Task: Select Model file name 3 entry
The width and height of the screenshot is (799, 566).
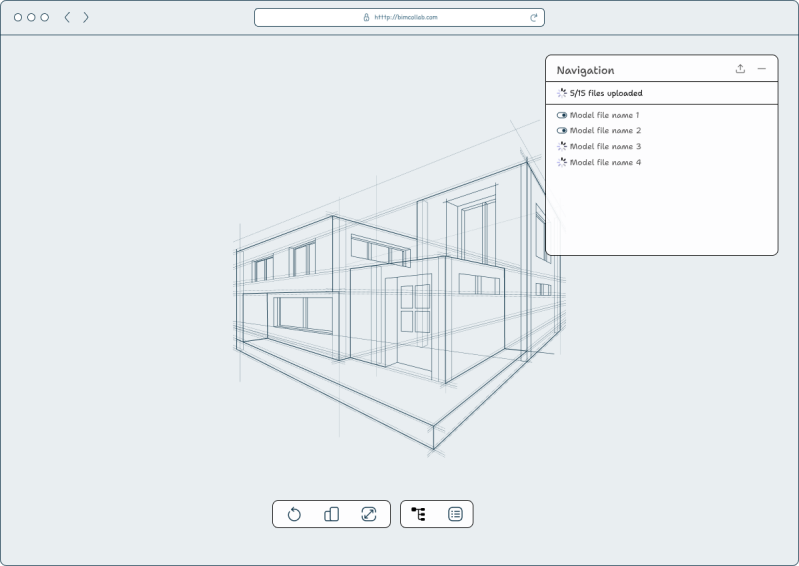Action: [x=605, y=146]
